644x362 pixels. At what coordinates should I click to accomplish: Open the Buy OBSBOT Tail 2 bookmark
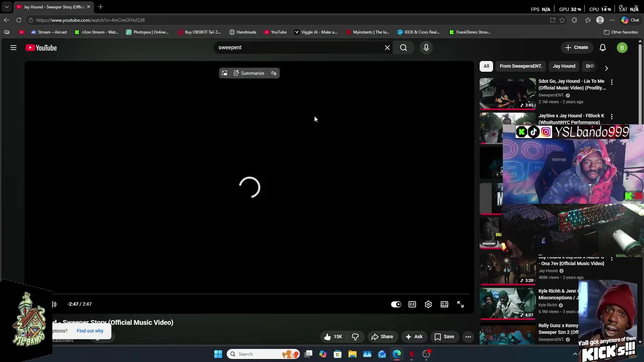[199, 32]
